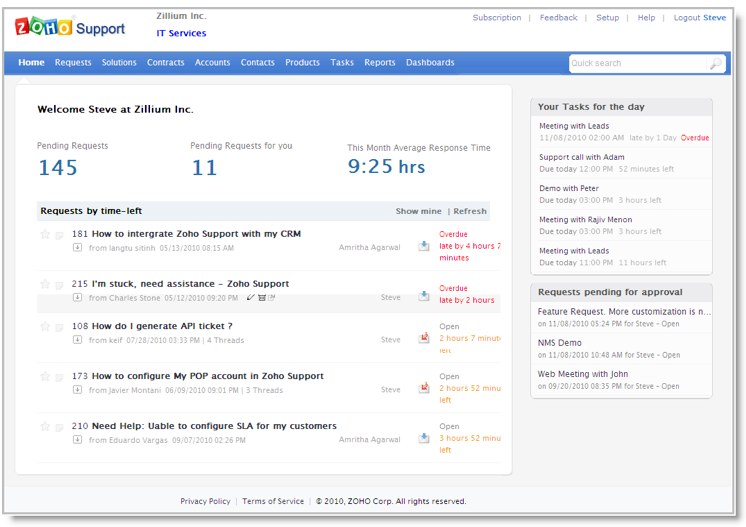This screenshot has width=746, height=527.
Task: Open request Uable to configure SLA
Action: (x=214, y=426)
